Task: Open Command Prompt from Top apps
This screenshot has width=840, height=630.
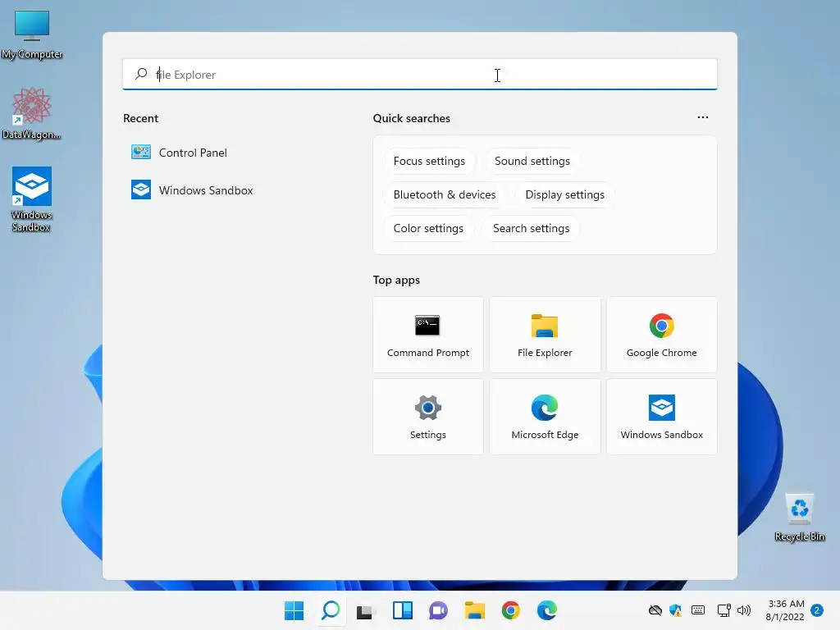Action: pyautogui.click(x=427, y=335)
